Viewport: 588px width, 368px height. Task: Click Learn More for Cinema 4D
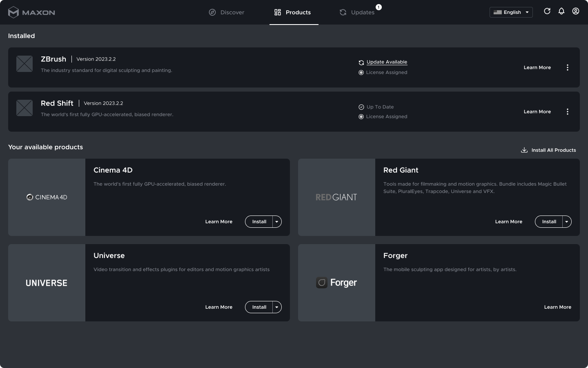(x=219, y=222)
